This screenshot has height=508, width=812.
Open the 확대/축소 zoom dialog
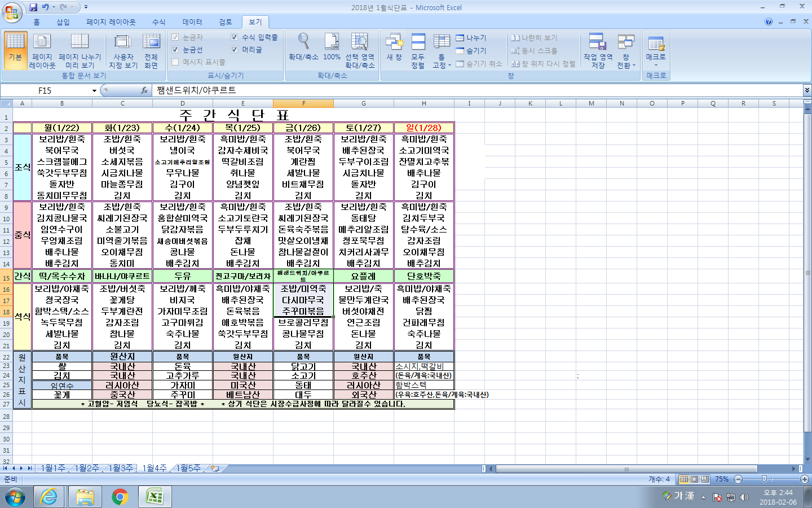tap(303, 47)
